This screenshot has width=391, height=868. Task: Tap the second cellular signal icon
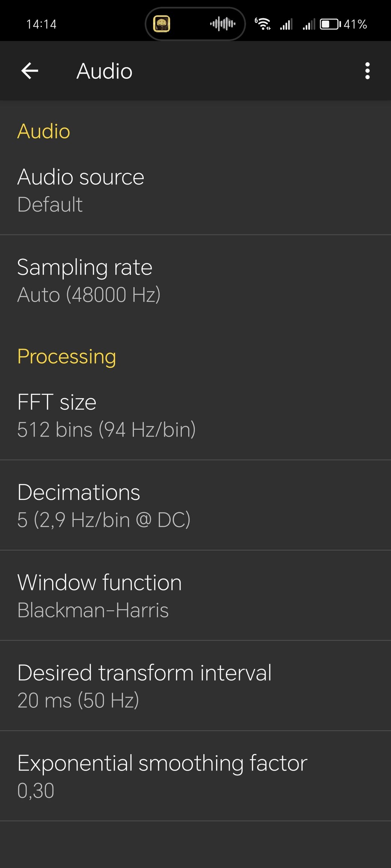[x=309, y=25]
